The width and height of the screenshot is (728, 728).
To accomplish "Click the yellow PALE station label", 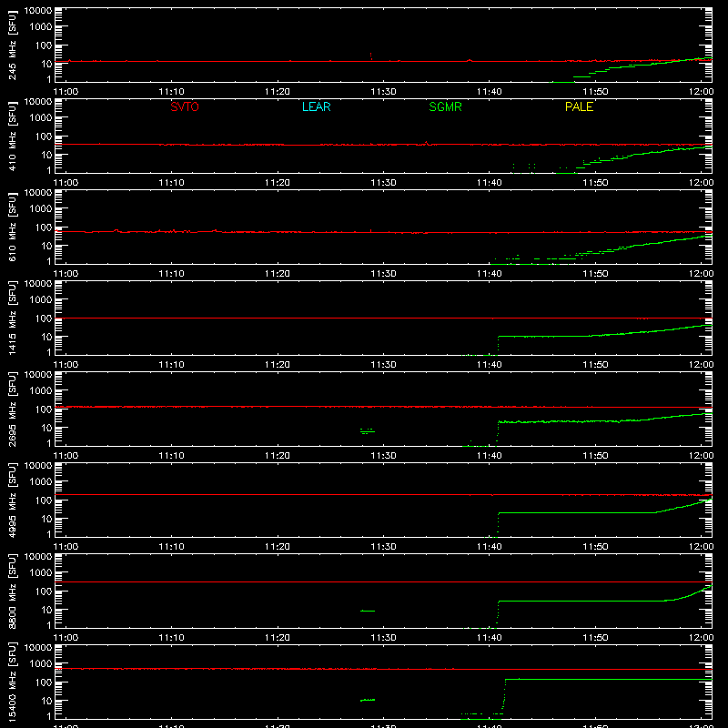I will (x=579, y=106).
